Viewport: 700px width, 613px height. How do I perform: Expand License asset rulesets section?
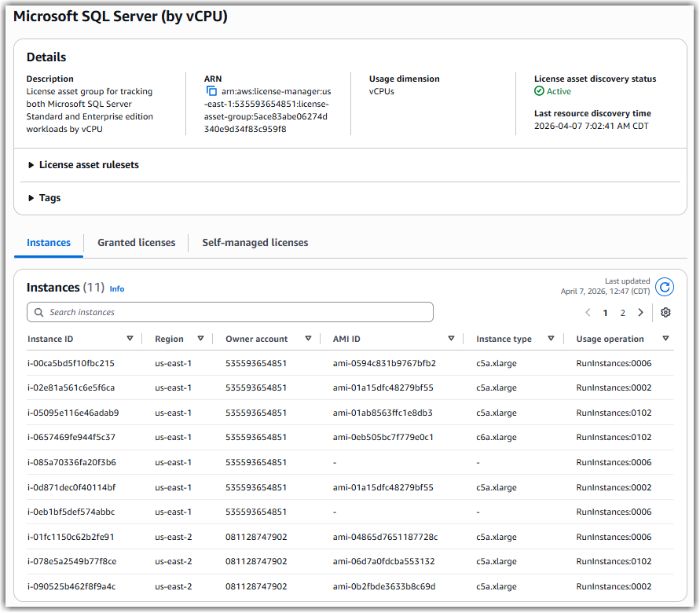[x=83, y=165]
